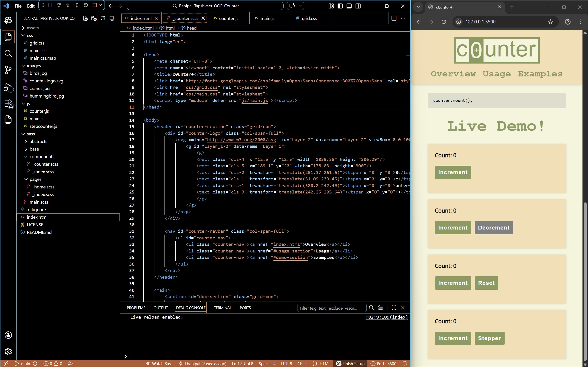
Task: Refresh the Explorer view
Action: coord(102,18)
